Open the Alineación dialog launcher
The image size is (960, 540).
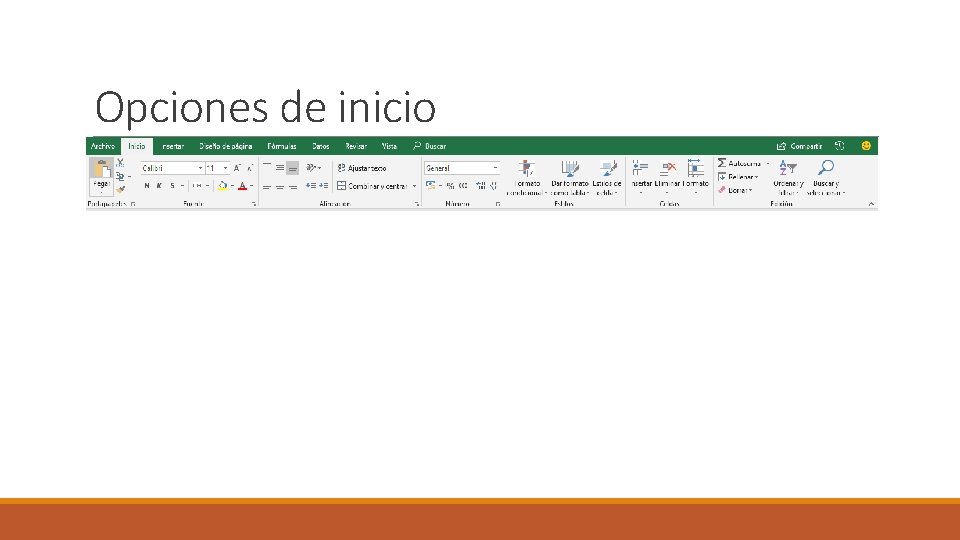point(417,204)
